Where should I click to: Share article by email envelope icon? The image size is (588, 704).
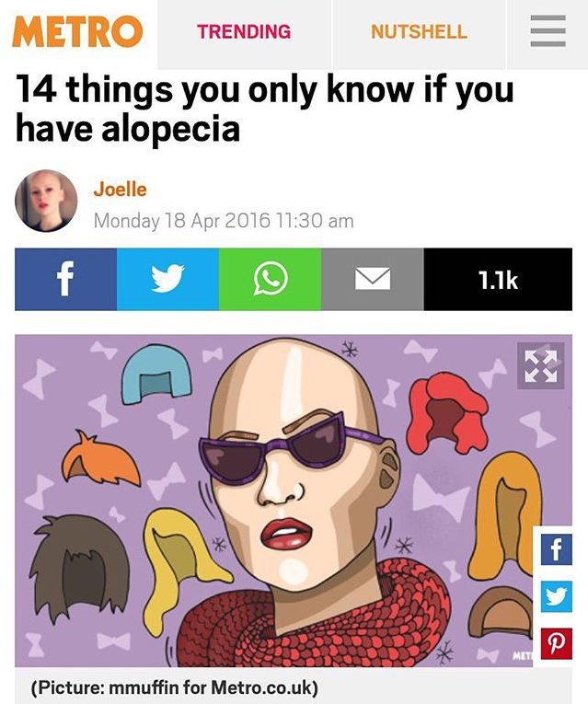pos(372,279)
